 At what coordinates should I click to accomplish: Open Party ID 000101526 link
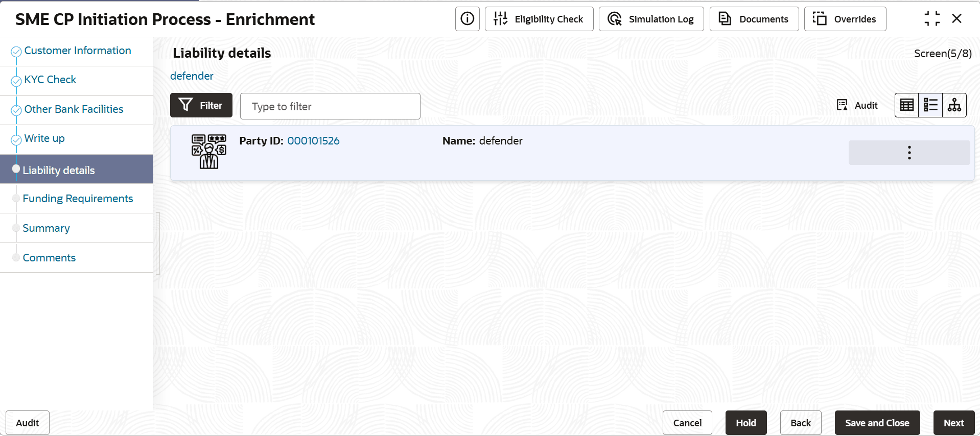pos(313,141)
